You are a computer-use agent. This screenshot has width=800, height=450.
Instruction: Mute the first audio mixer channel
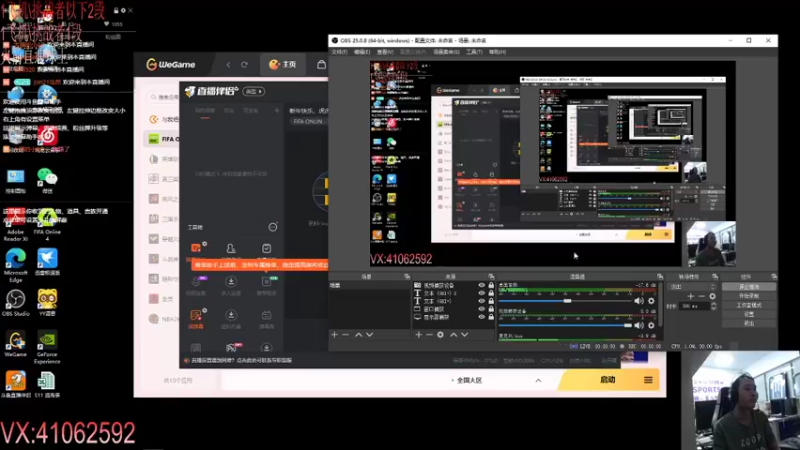click(639, 301)
